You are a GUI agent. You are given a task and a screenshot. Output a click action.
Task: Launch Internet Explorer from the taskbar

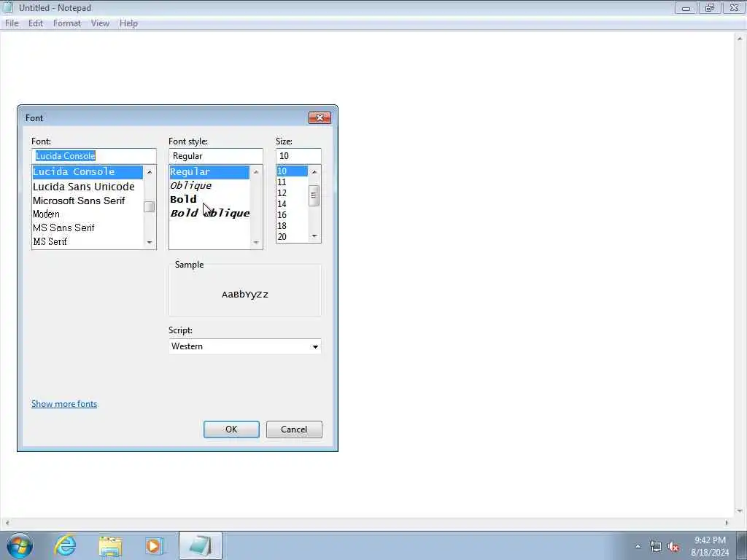[65, 545]
